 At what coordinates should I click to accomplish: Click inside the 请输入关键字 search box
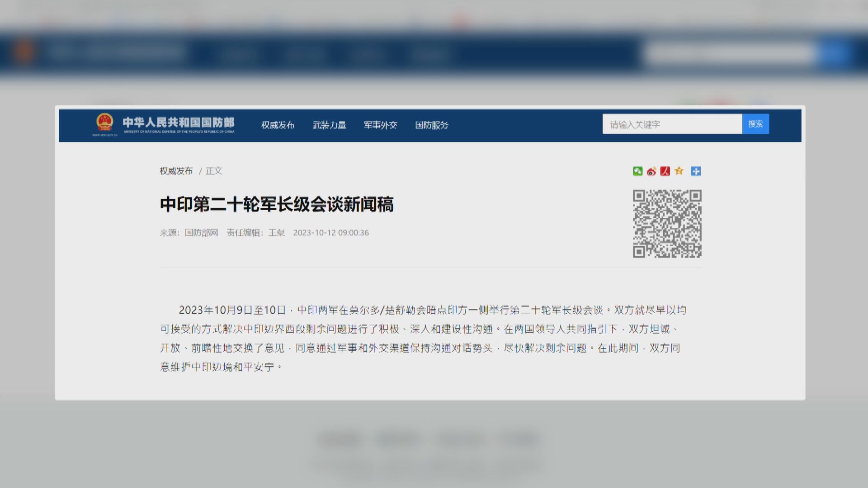[671, 124]
